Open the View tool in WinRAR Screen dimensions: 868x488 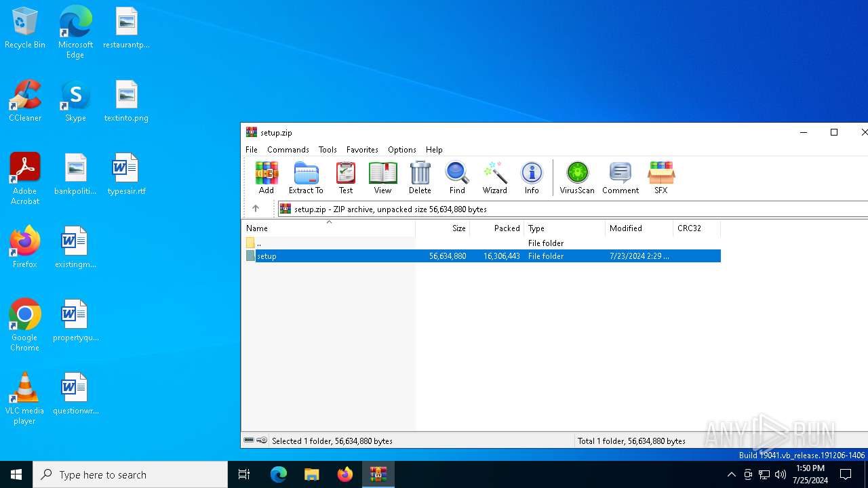[x=382, y=178]
